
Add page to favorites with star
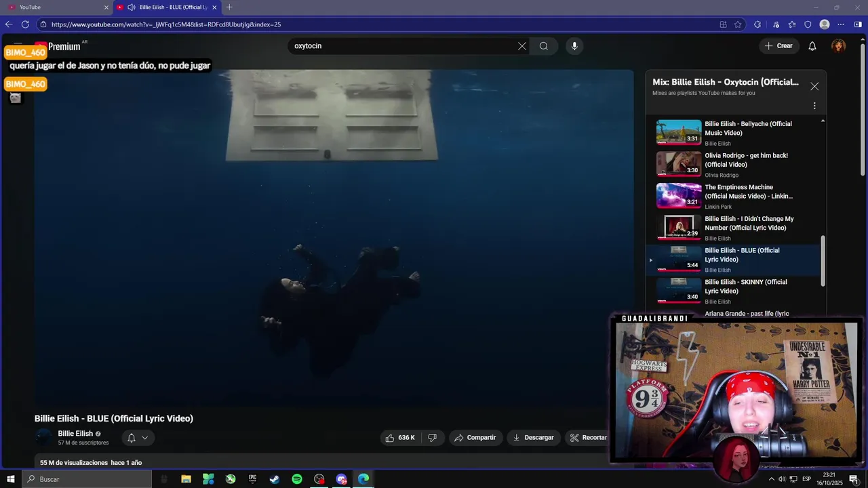click(738, 24)
